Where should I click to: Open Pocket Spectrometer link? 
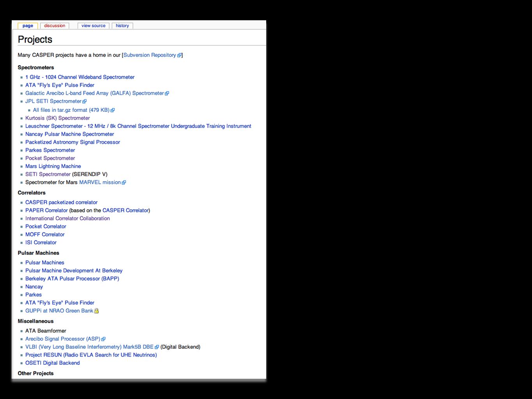click(x=50, y=158)
